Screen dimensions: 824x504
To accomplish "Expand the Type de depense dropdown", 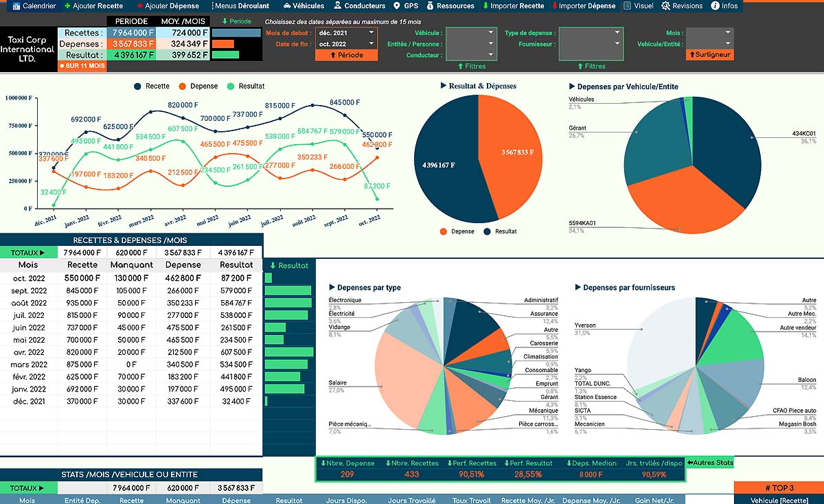I will [x=617, y=32].
